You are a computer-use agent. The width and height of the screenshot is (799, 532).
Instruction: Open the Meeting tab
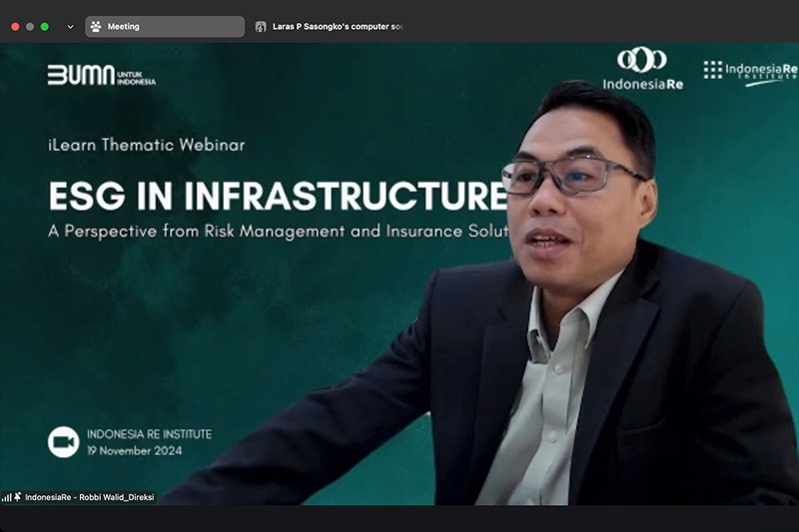tap(165, 27)
